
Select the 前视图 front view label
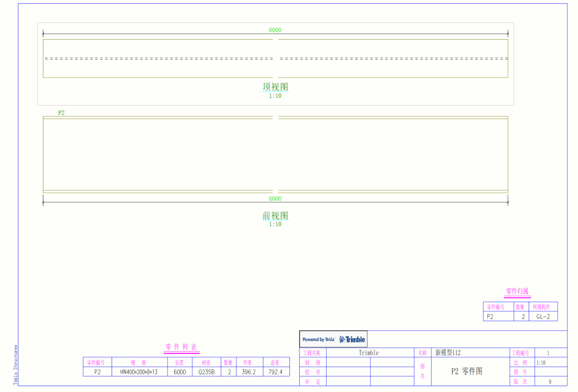click(275, 216)
